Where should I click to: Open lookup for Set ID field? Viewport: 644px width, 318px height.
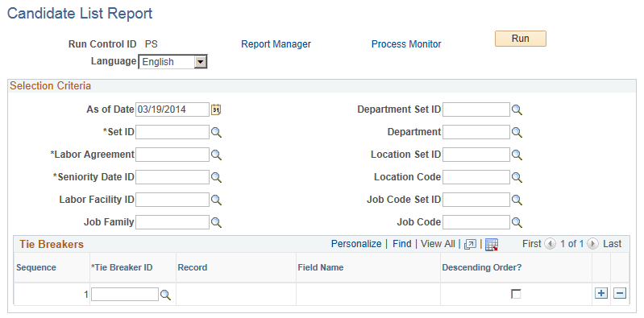216,132
